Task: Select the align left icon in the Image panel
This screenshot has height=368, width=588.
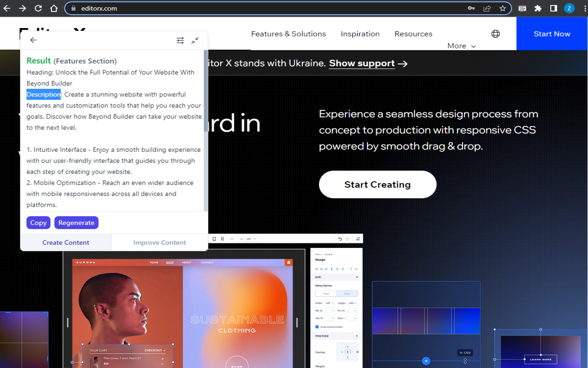Action: tap(317, 269)
